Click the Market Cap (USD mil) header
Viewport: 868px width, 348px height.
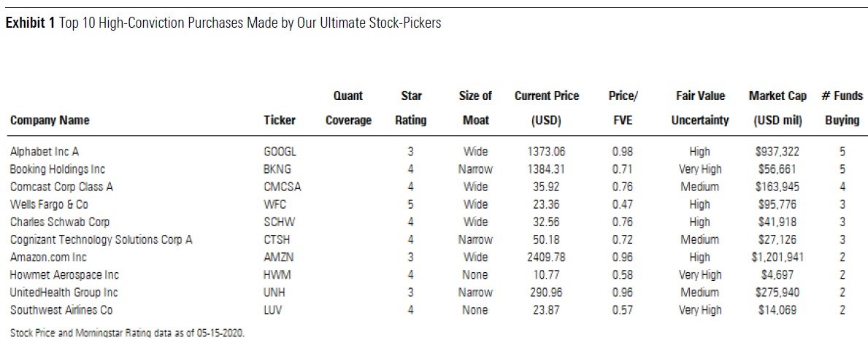coord(777,108)
